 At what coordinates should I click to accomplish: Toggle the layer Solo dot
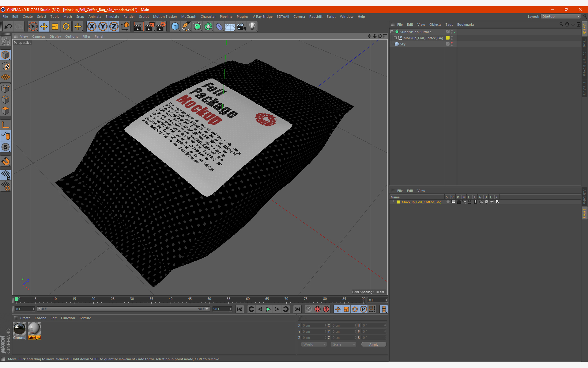(448, 202)
